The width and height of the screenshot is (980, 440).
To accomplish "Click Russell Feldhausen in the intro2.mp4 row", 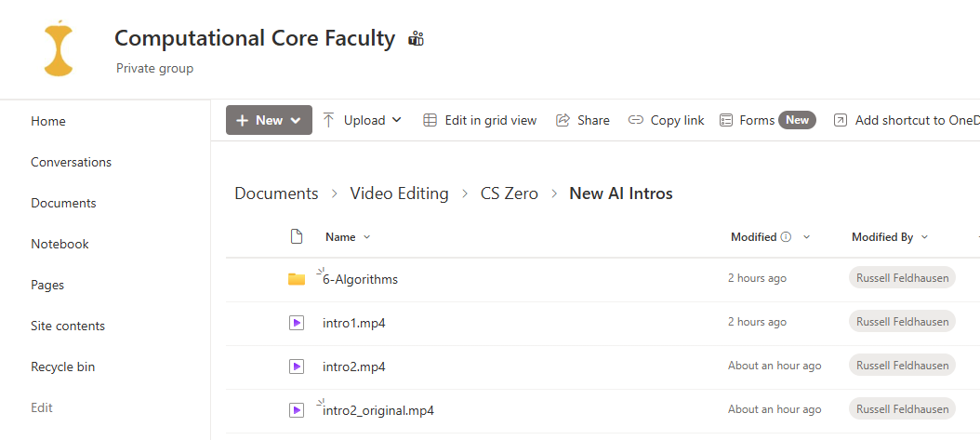I will click(903, 365).
